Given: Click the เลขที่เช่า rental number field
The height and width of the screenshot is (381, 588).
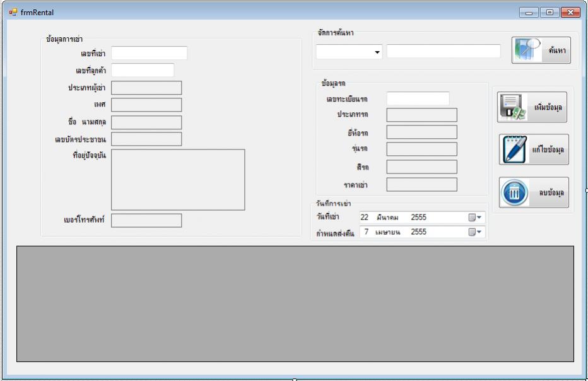Looking at the screenshot, I should (x=150, y=53).
